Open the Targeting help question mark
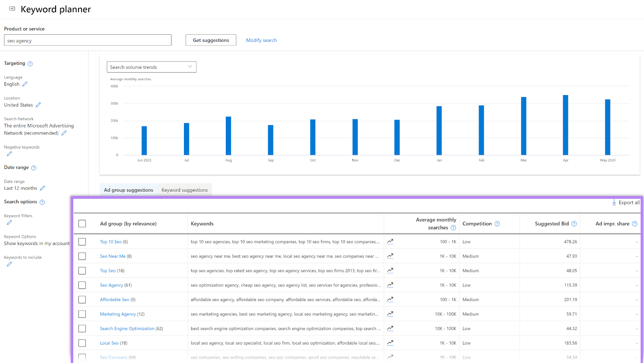This screenshot has height=363, width=644. tap(30, 64)
